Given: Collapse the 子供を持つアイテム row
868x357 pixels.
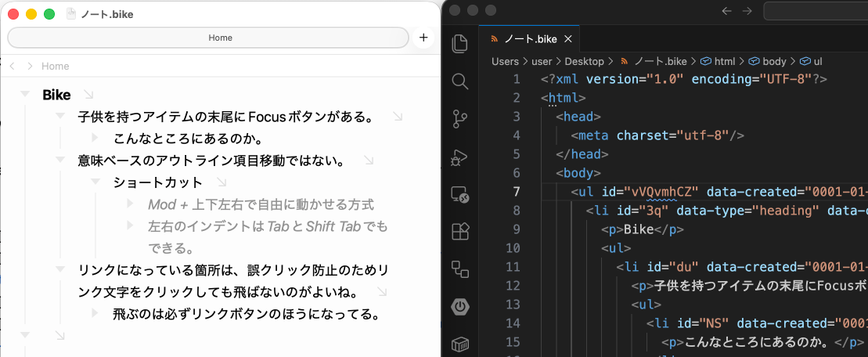Looking at the screenshot, I should pyautogui.click(x=60, y=116).
